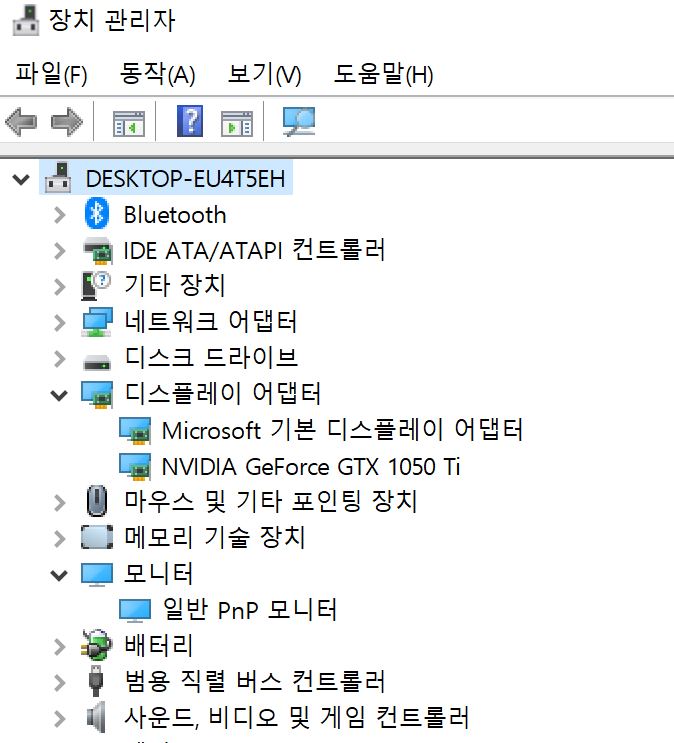Open Help with the question mark icon

coord(190,121)
